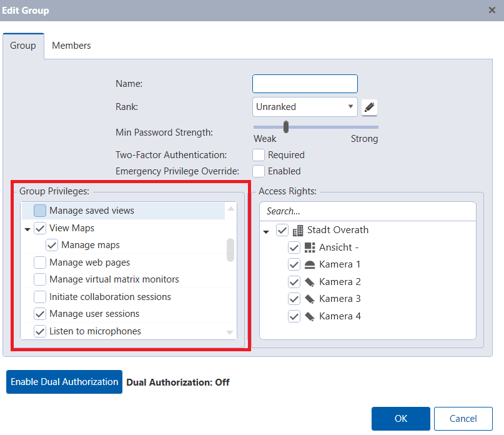The image size is (504, 435).
Task: Close the Edit Group dialog with X
Action: (492, 10)
